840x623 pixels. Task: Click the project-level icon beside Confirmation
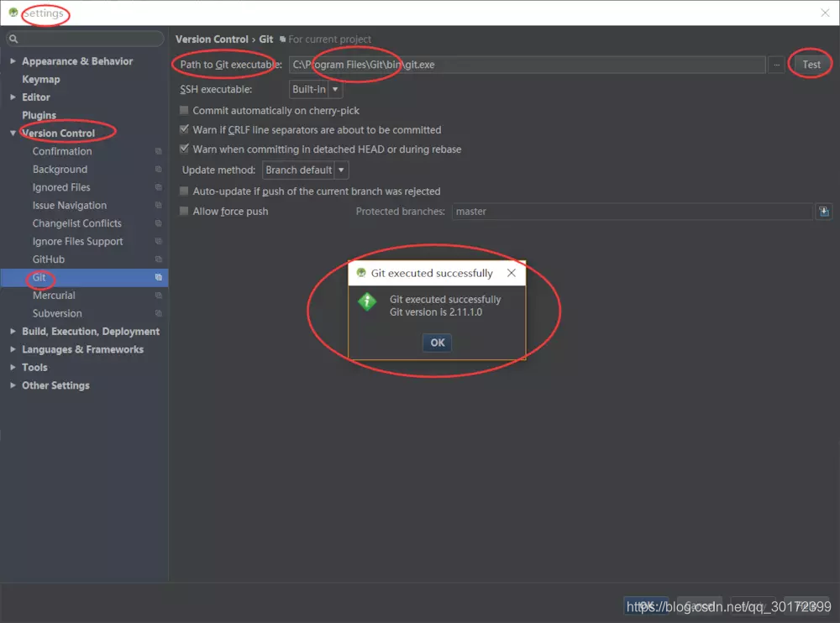158,151
